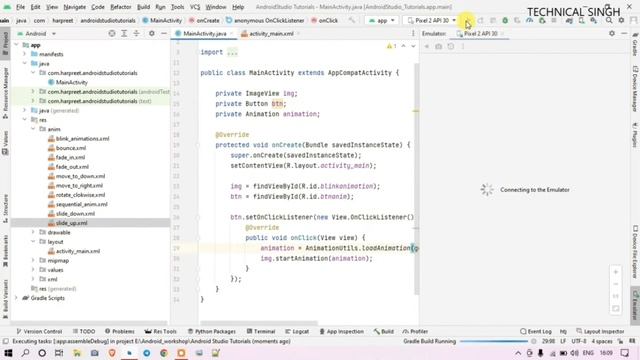Click the green Debug app bug icon

coord(505,20)
